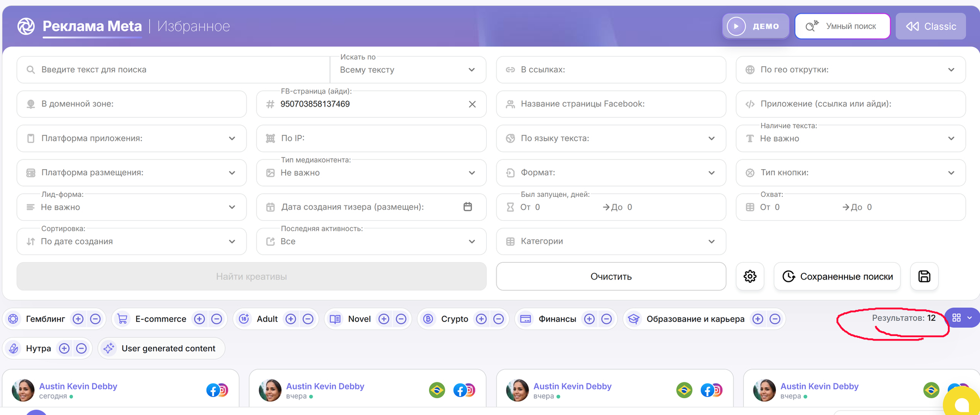The height and width of the screenshot is (415, 980).
Task: Open Сохраненные поиски
Action: [x=837, y=276]
